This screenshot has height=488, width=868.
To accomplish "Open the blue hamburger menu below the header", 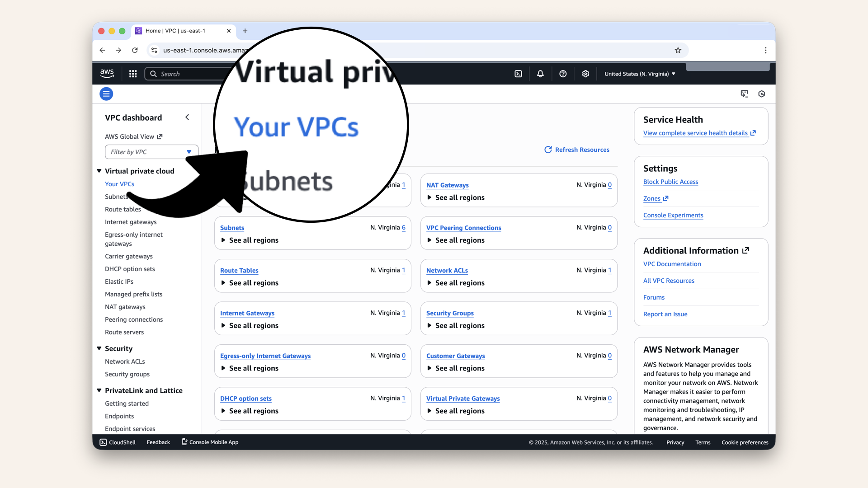I will (x=106, y=94).
